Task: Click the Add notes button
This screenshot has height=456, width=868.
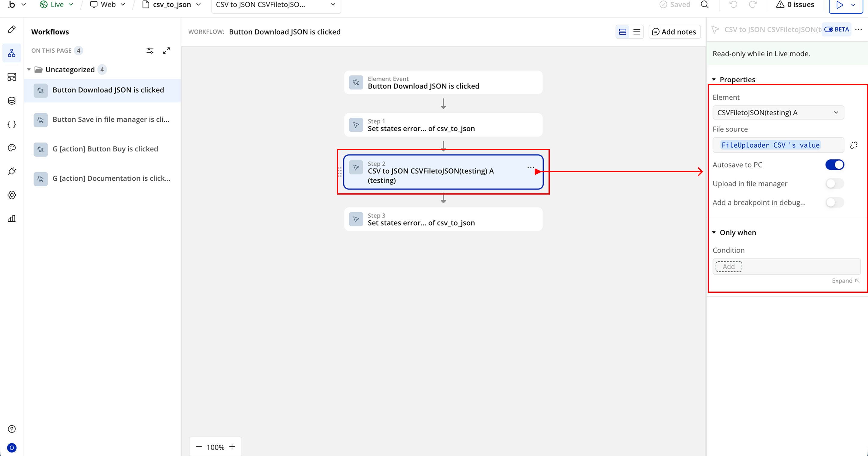Action: pyautogui.click(x=674, y=32)
